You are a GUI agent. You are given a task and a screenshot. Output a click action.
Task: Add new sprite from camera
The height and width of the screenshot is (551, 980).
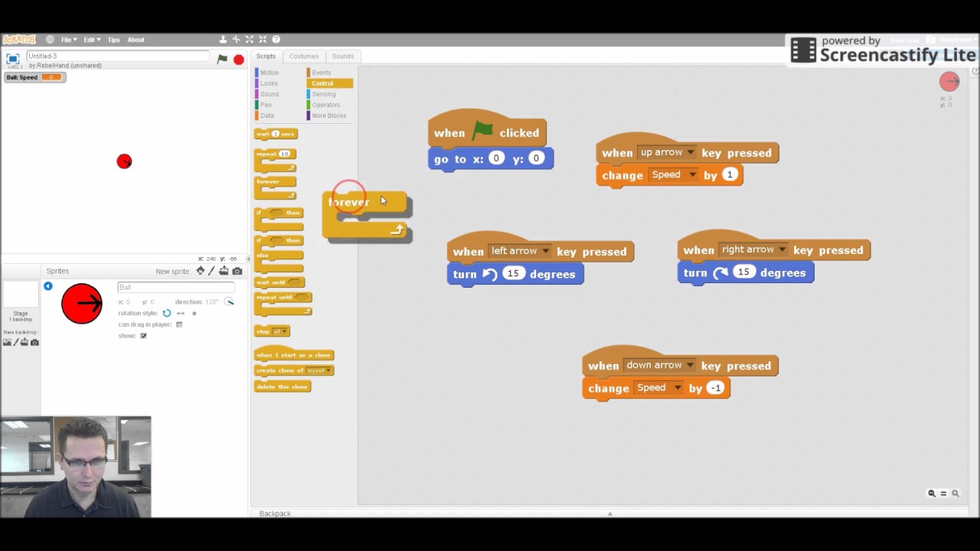click(237, 271)
